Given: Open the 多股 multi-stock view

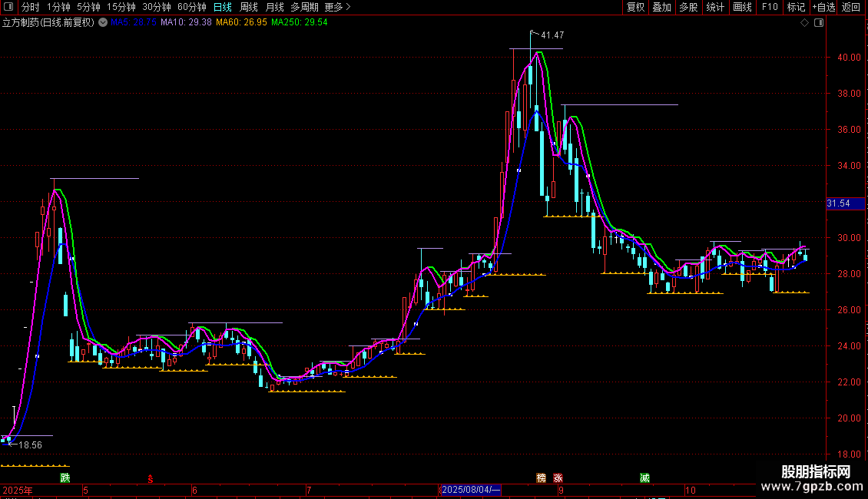Looking at the screenshot, I should [x=688, y=7].
